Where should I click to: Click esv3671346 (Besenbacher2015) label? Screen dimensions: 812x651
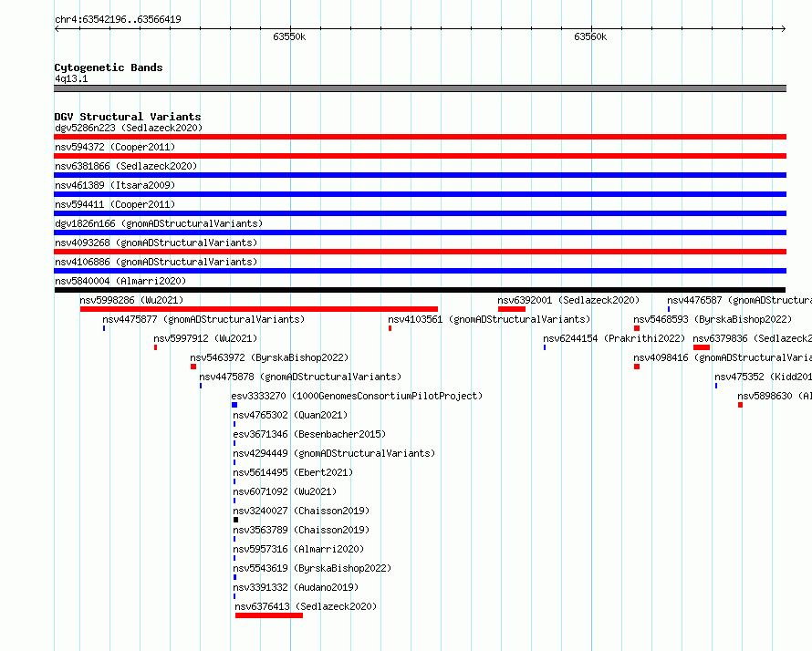pos(309,434)
